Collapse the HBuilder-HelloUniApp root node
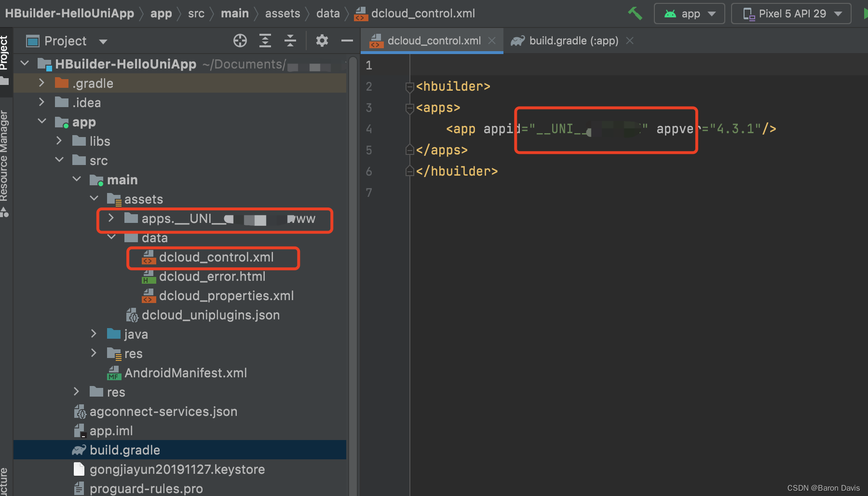868x496 pixels. (25, 63)
